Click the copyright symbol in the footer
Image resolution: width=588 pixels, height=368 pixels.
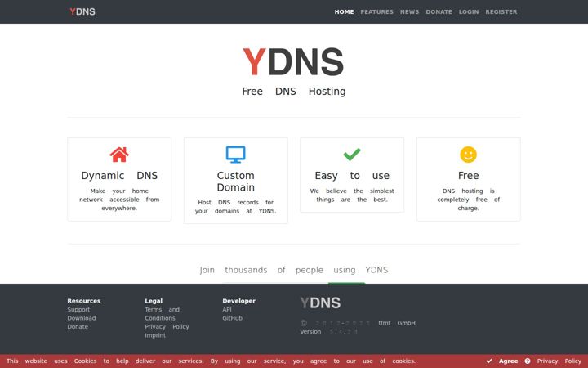303,323
